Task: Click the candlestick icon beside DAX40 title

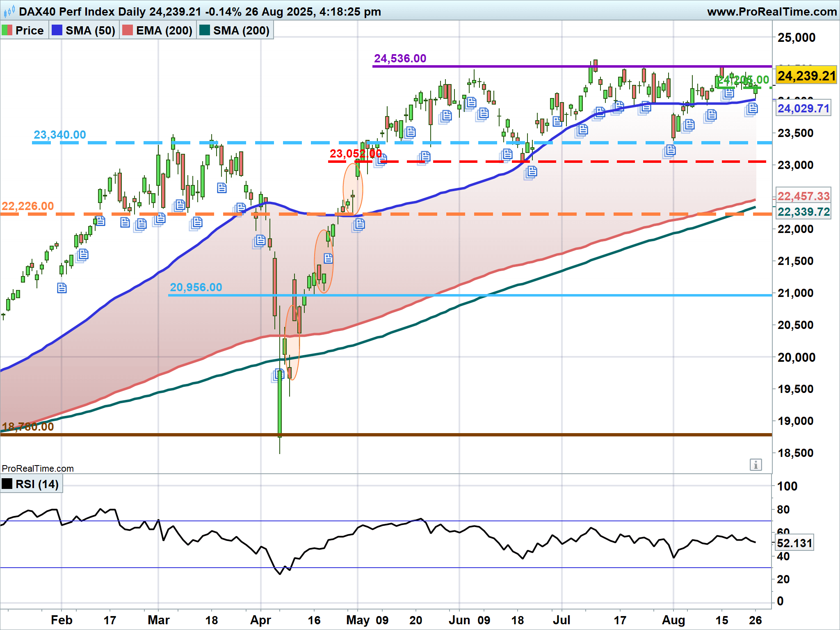Action: coord(9,11)
